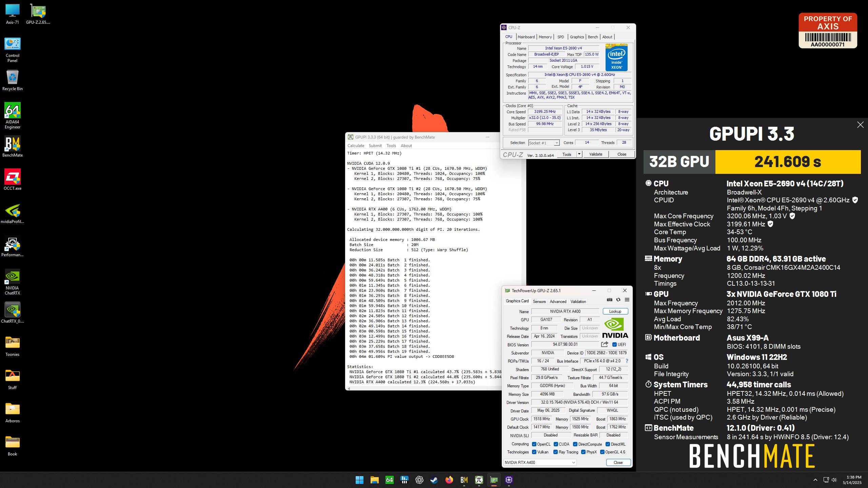The height and width of the screenshot is (488, 868).
Task: Open the Socket #1 selection dropdown in CPU-Z
Action: click(544, 143)
